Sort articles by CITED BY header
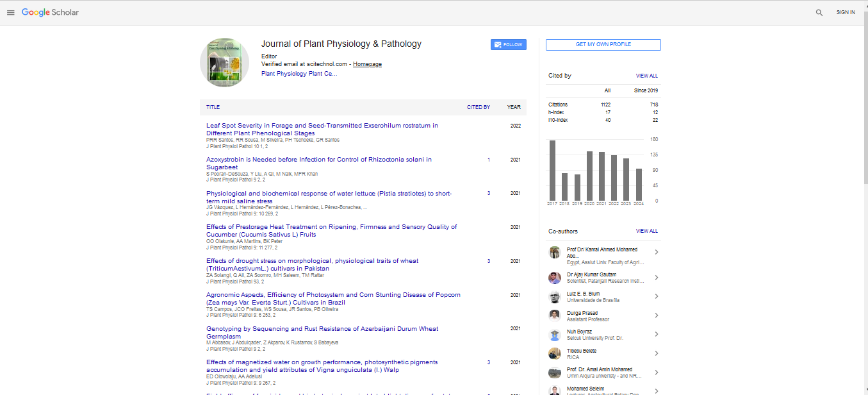The image size is (868, 395). click(479, 107)
